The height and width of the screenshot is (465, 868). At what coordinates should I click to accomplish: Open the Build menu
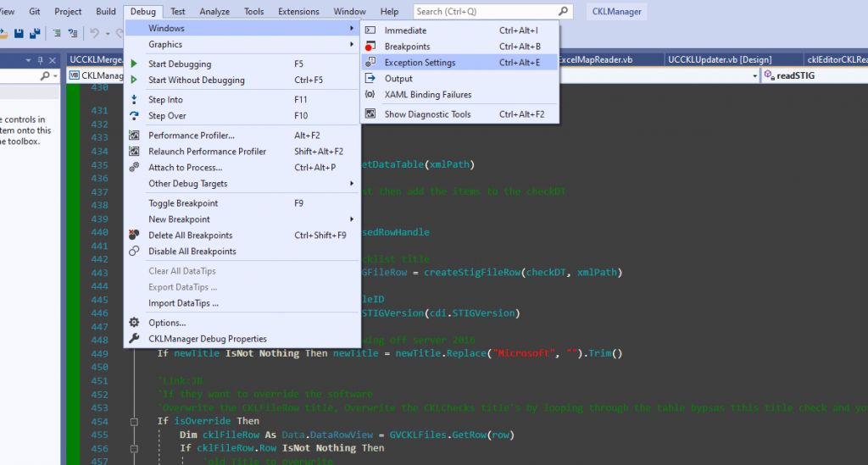click(106, 12)
